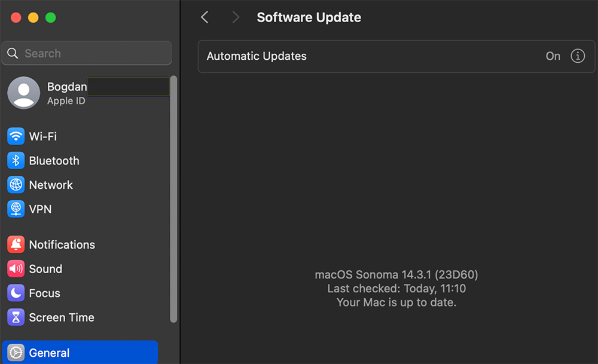This screenshot has width=598, height=364.
Task: Open Notifications via the bell icon
Action: pyautogui.click(x=16, y=244)
